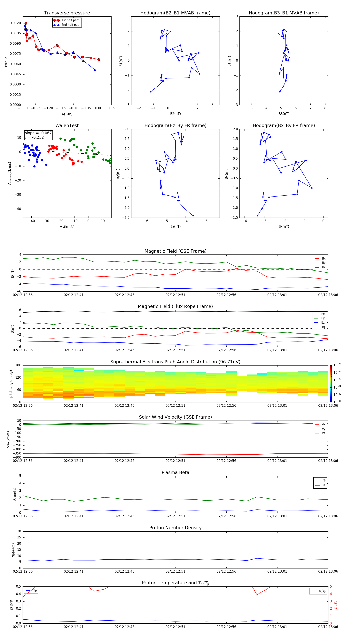Select 'Vx' in solar wind legend
351x644 pixels.
click(x=320, y=424)
